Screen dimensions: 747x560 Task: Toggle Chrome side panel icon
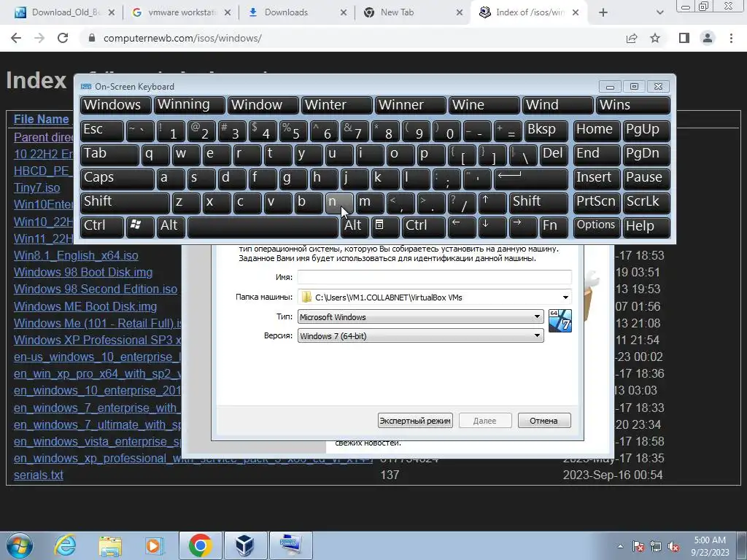(684, 38)
